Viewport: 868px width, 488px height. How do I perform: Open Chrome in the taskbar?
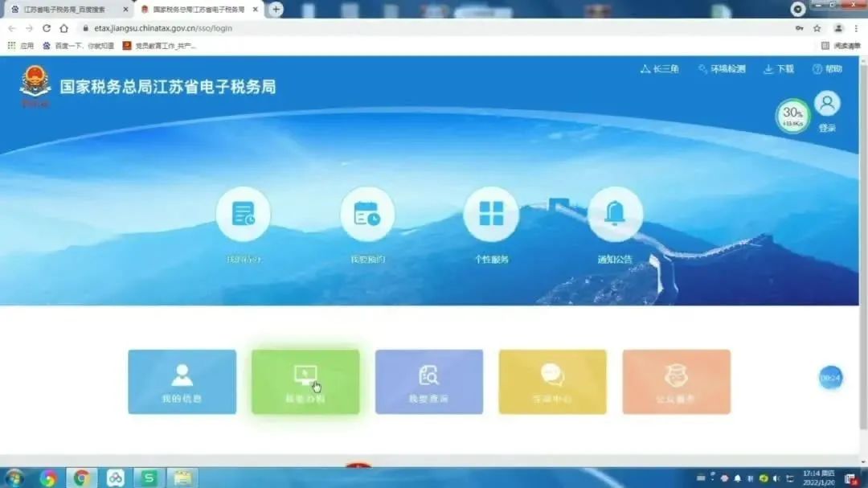pos(81,478)
